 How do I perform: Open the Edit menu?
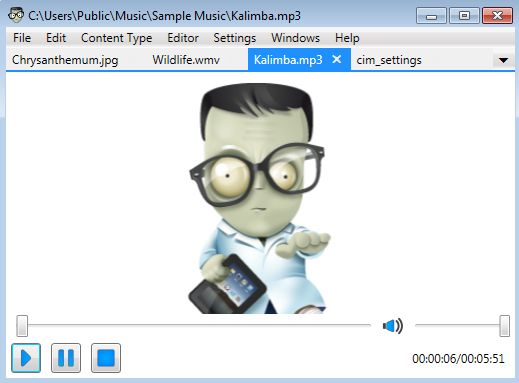pyautogui.click(x=56, y=38)
